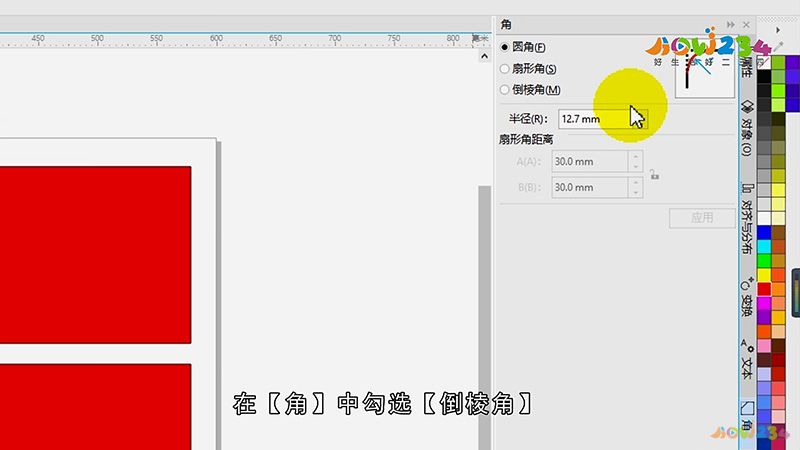
Task: Choose the magenta palette swatch
Action: point(764,303)
